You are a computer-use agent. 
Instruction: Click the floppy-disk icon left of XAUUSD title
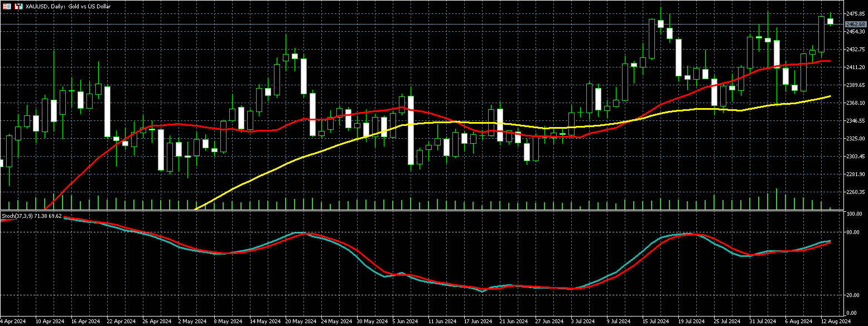(x=18, y=6)
